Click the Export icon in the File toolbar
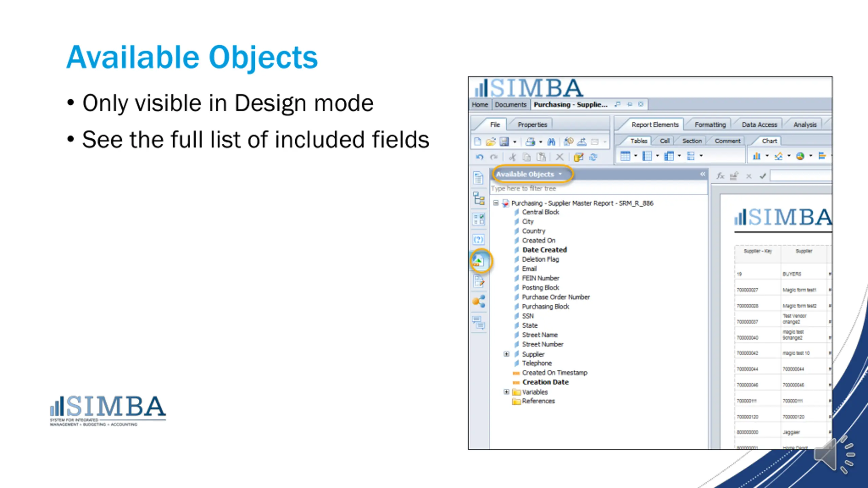 coord(582,142)
